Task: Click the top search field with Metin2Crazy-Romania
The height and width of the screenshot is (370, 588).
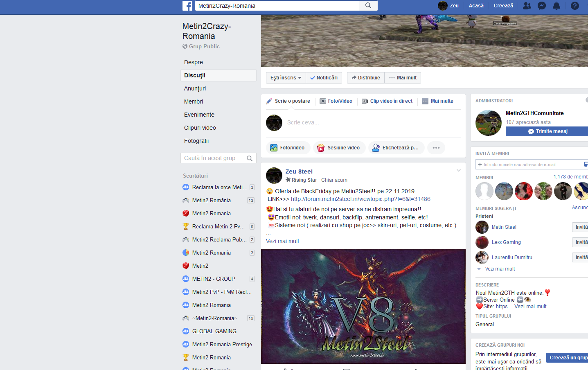Action: pyautogui.click(x=277, y=6)
